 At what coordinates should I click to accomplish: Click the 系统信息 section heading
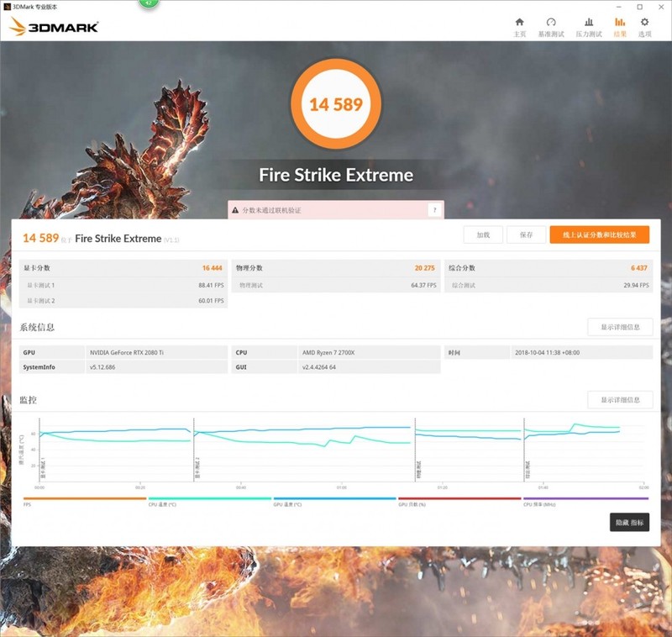point(37,327)
